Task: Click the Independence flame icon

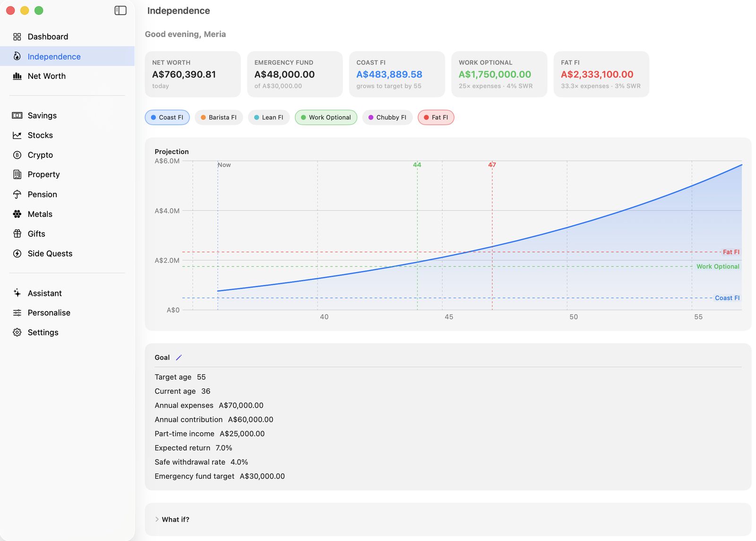Action: click(17, 56)
